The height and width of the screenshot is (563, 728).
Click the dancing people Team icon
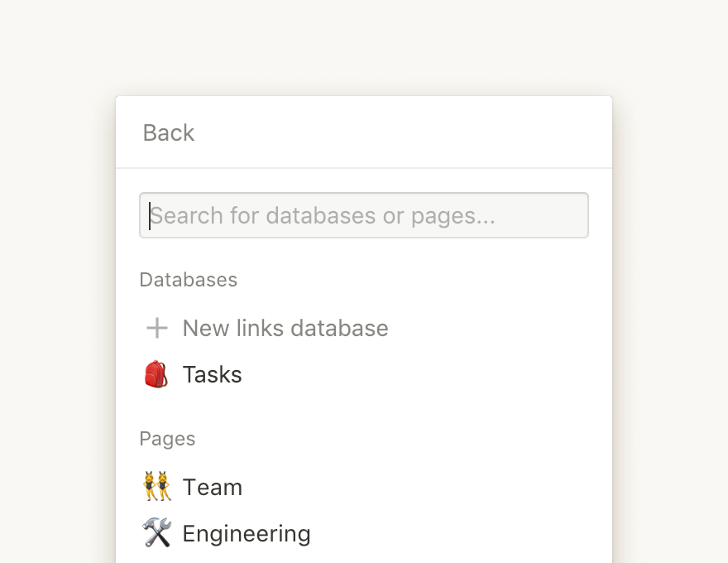(157, 487)
